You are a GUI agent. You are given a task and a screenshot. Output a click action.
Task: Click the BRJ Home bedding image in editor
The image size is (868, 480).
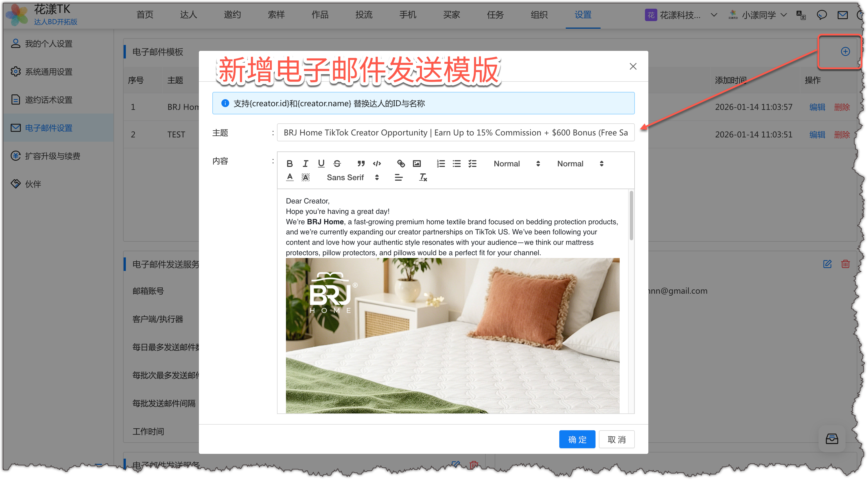tap(452, 336)
